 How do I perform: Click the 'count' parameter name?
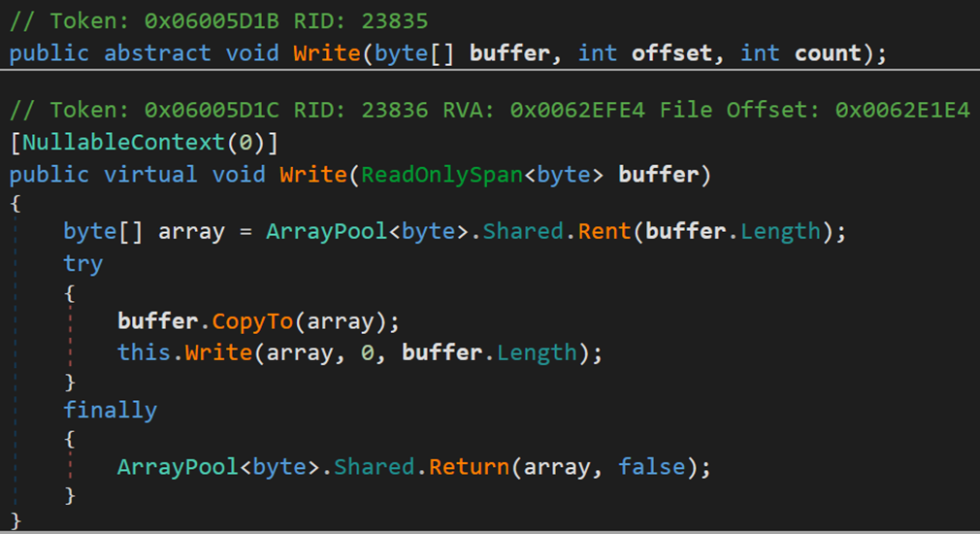click(x=828, y=53)
